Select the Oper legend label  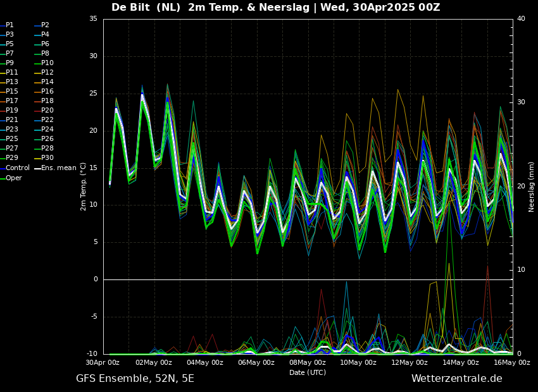point(14,178)
